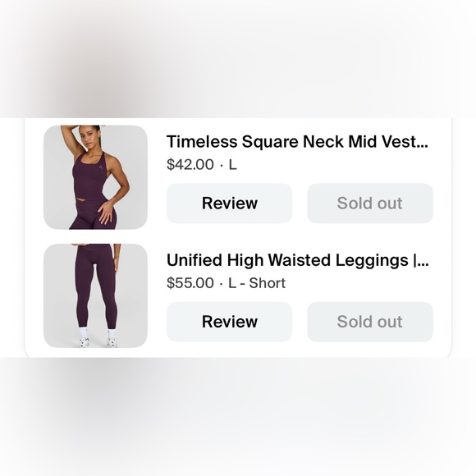Image resolution: width=476 pixels, height=476 pixels.
Task: Click the L size label under the vest
Action: [x=232, y=164]
